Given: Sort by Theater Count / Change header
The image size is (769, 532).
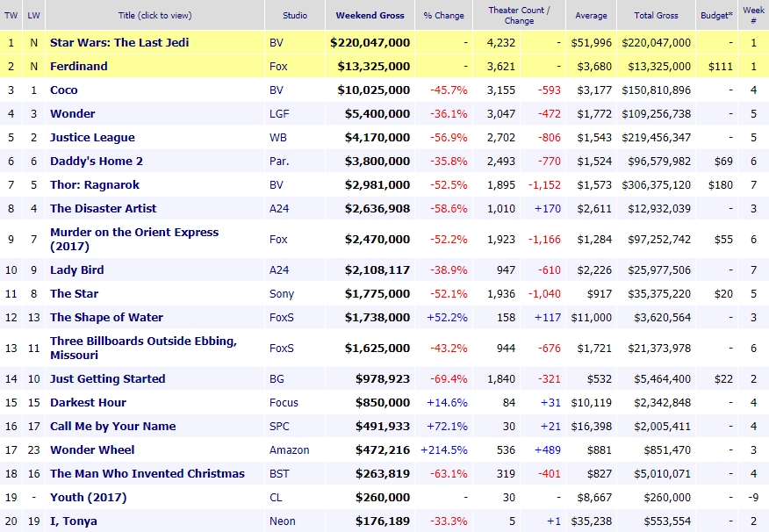Looking at the screenshot, I should (x=519, y=15).
